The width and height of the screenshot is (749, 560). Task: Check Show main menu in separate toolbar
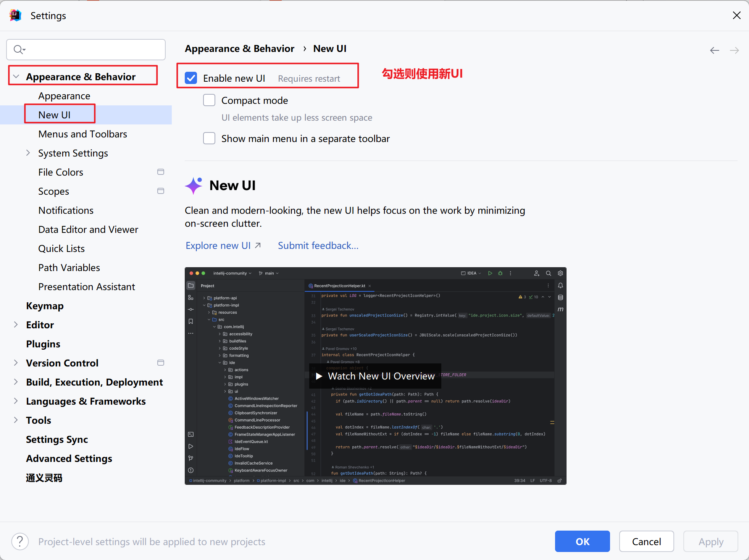coord(209,139)
